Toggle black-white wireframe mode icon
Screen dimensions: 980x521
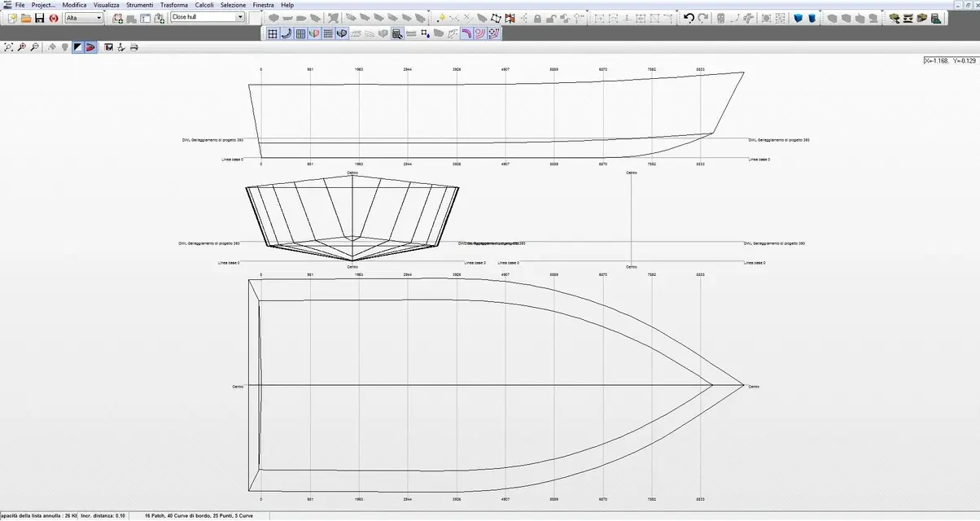click(78, 47)
